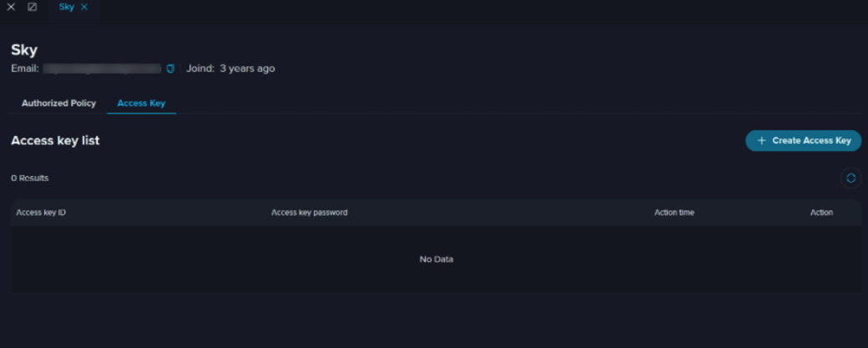This screenshot has height=348, width=868.
Task: Click the Create Access Key button label
Action: tap(811, 140)
